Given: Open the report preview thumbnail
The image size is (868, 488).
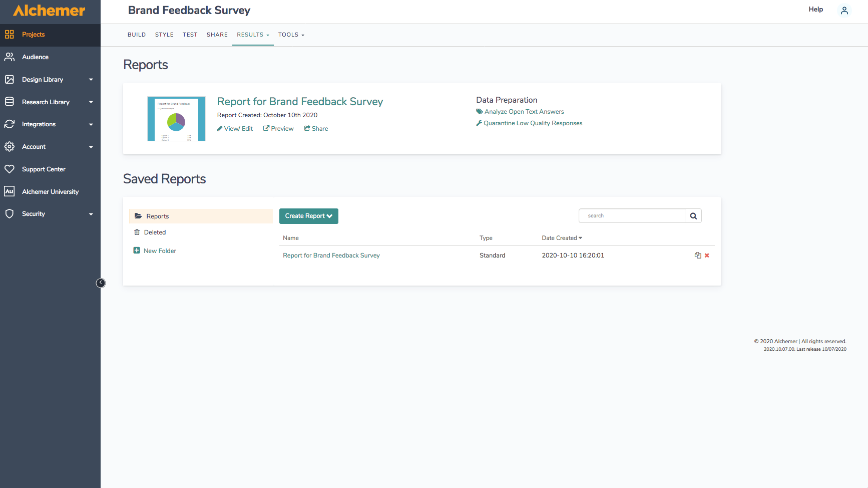Looking at the screenshot, I should click(176, 119).
